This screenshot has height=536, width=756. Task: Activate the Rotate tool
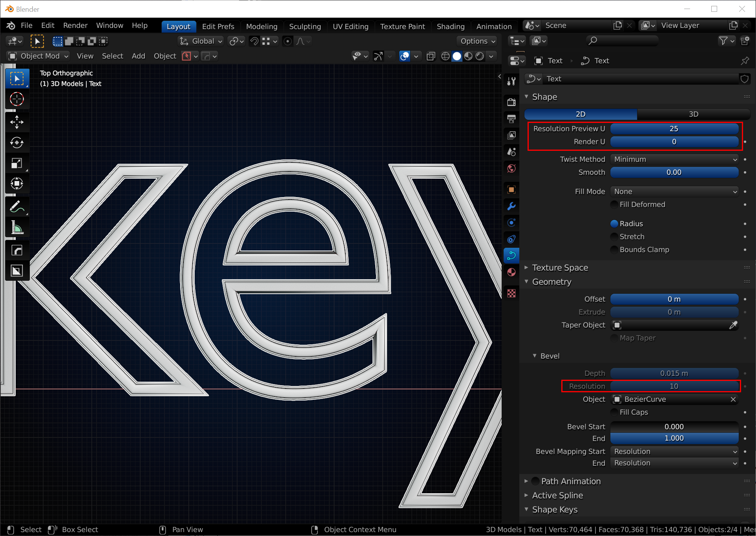pyautogui.click(x=16, y=143)
